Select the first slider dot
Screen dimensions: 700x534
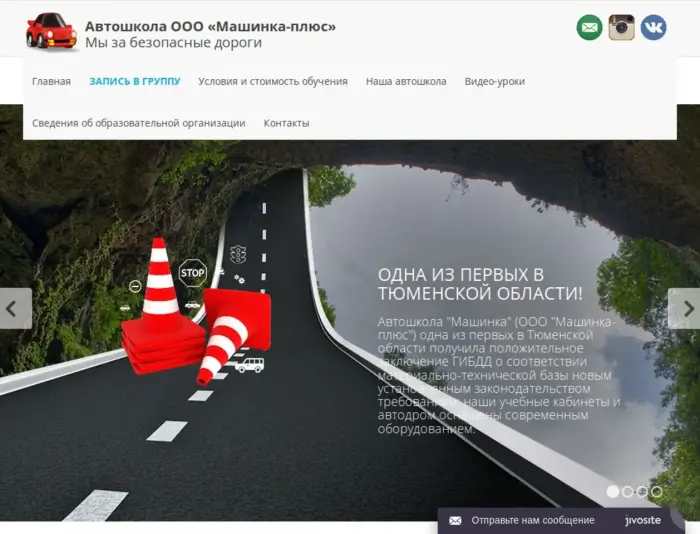613,491
